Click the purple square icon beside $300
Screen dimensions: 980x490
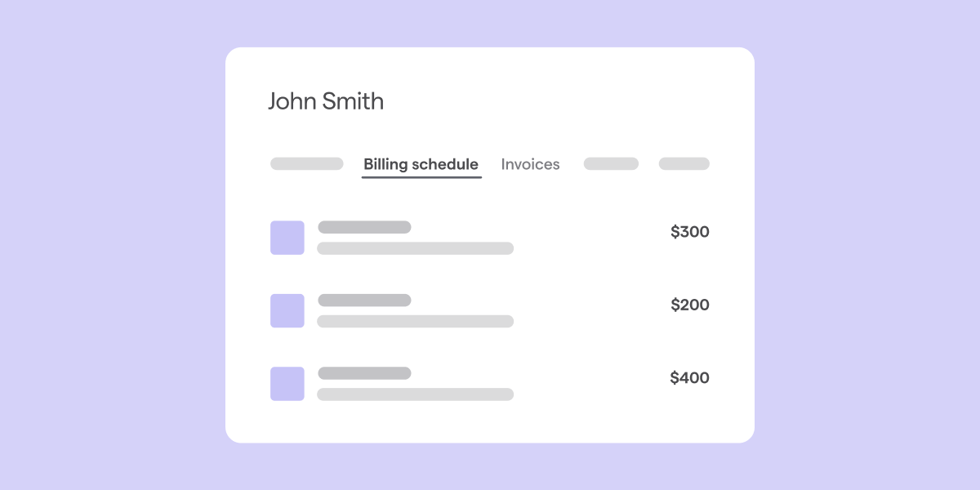(287, 238)
